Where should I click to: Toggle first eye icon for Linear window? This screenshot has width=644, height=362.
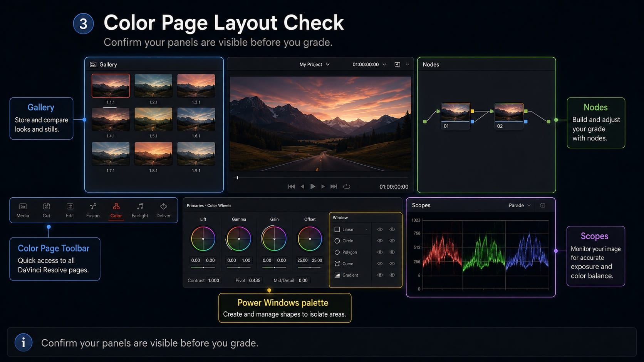pyautogui.click(x=380, y=229)
